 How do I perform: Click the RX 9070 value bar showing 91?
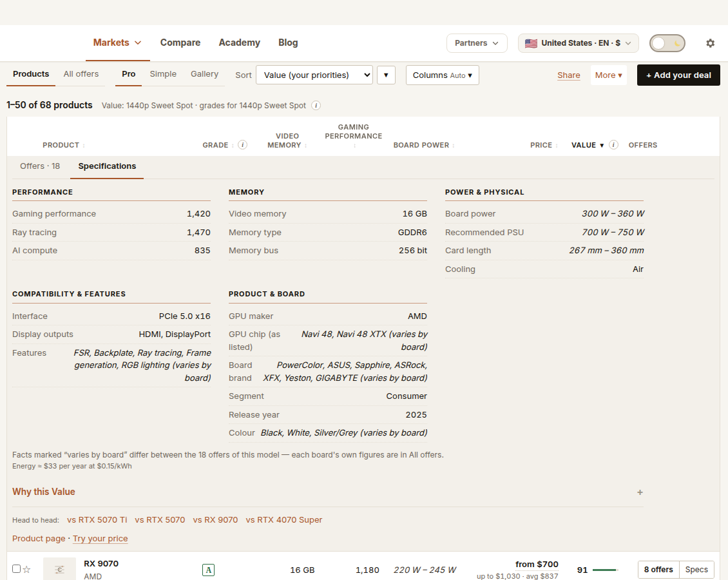606,570
